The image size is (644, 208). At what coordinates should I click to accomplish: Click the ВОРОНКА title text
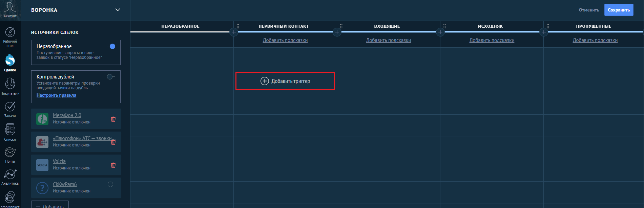tap(44, 10)
